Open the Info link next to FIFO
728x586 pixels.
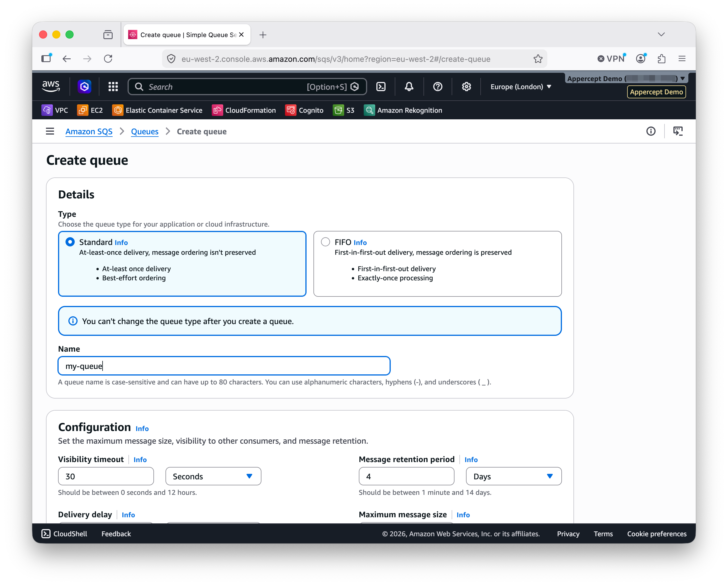[360, 243]
